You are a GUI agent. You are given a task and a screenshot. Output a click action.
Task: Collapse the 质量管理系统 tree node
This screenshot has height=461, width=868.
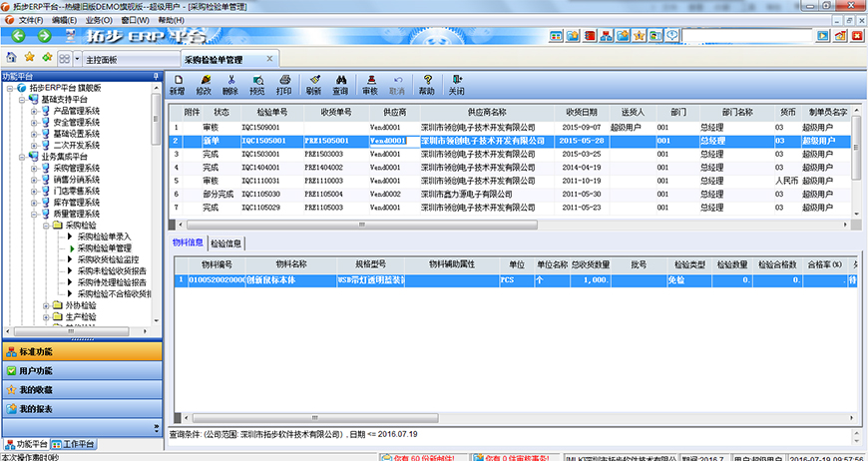[x=34, y=214]
